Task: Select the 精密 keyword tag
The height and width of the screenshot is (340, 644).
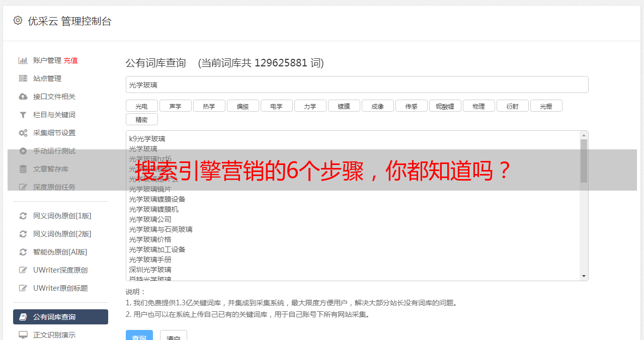Action: [142, 119]
